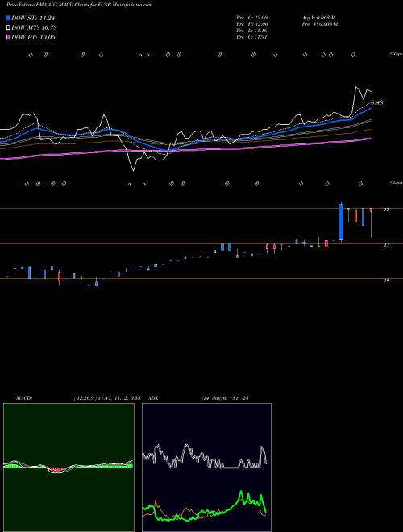Click the 'Avg V: 0.003 M' value

[318, 18]
